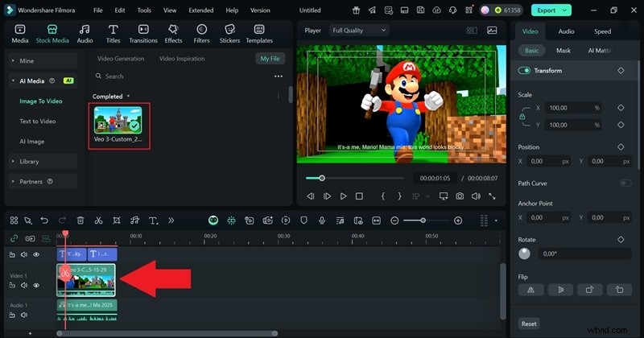Step to the previous frame
644x338 pixels.
click(311, 196)
